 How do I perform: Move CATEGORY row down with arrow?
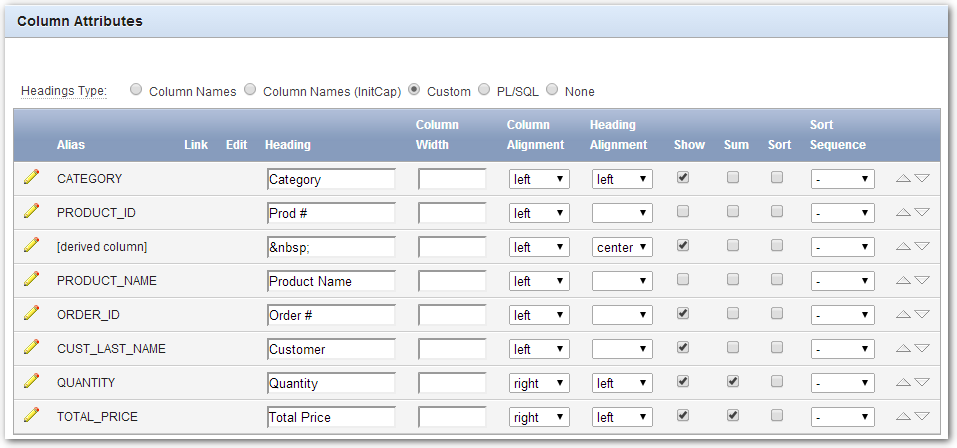pyautogui.click(x=922, y=179)
